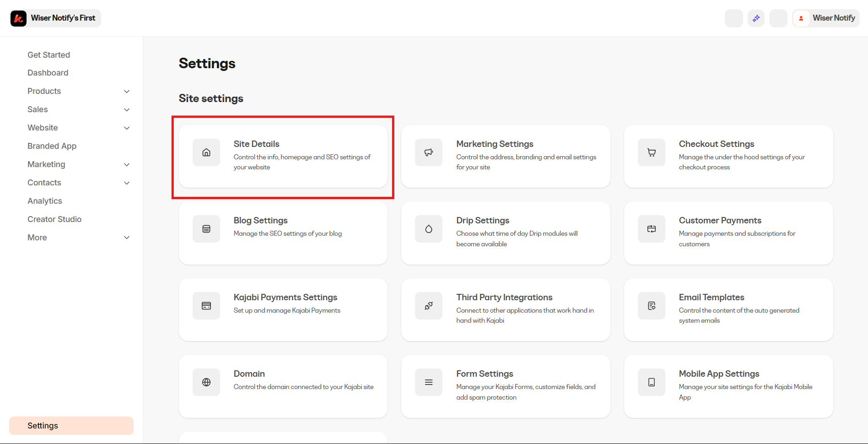Image resolution: width=868 pixels, height=444 pixels.
Task: Click the Domain globe icon
Action: point(206,382)
